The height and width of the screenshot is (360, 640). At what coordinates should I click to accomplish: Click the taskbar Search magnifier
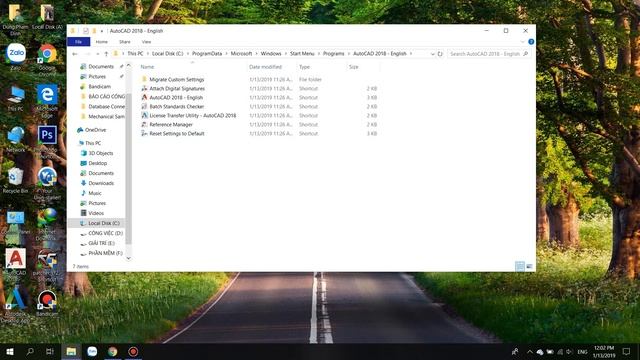coord(30,351)
